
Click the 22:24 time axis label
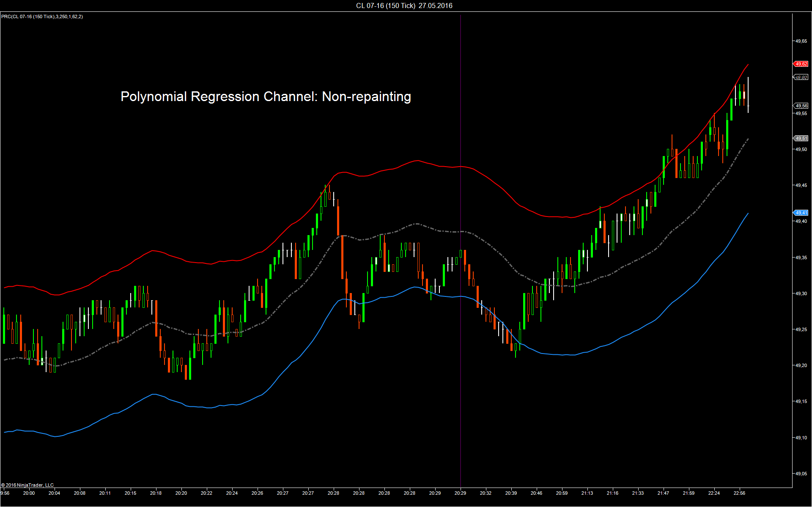coord(714,493)
